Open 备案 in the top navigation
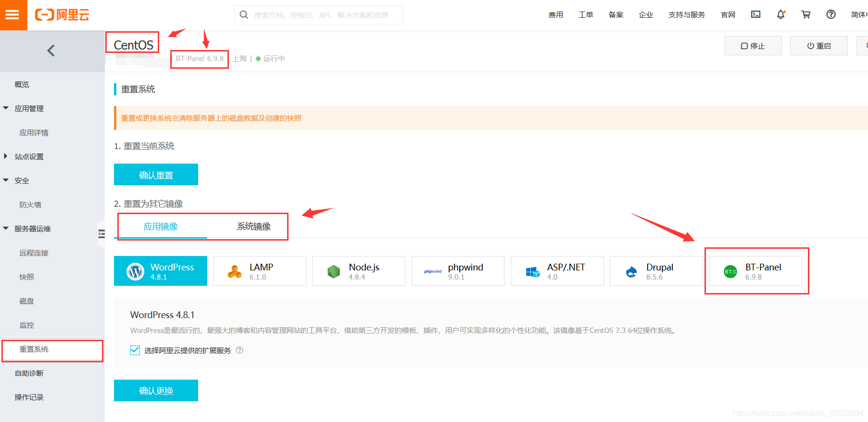 tap(616, 15)
